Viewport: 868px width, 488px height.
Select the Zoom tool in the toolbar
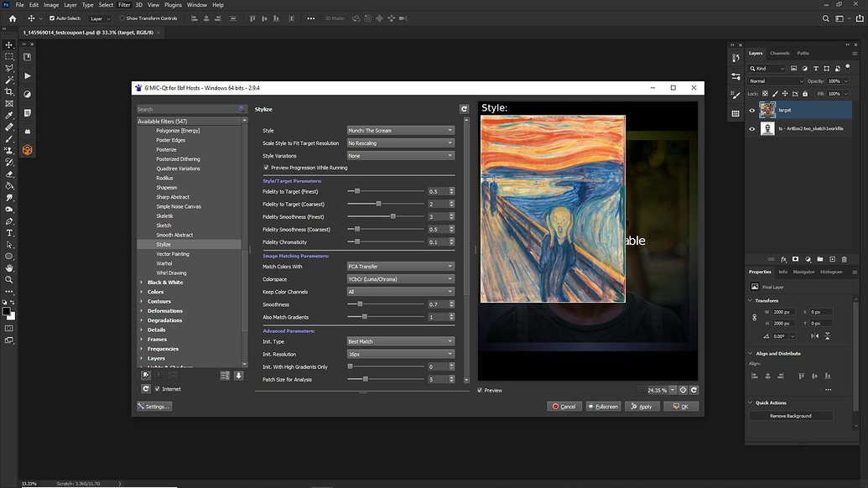9,279
